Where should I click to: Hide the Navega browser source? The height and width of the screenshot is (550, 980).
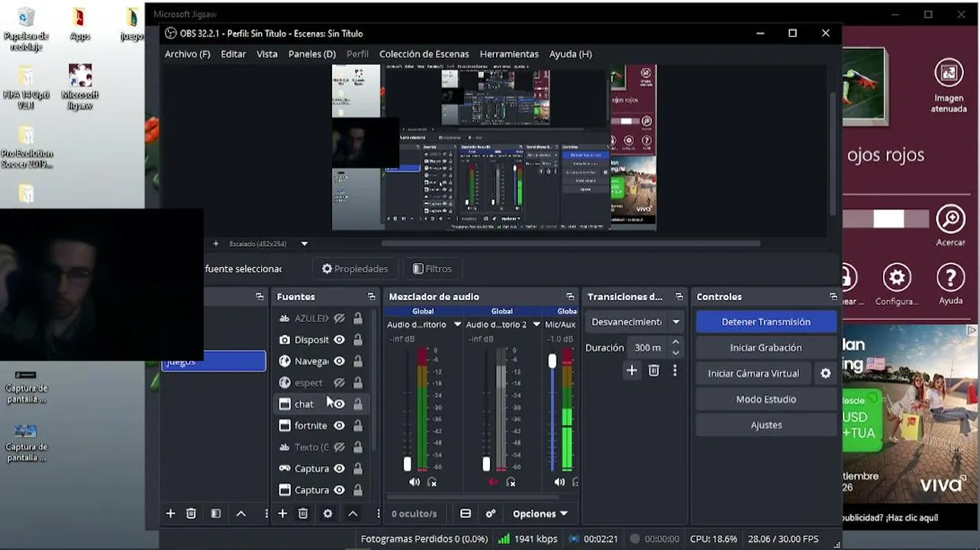pos(340,361)
